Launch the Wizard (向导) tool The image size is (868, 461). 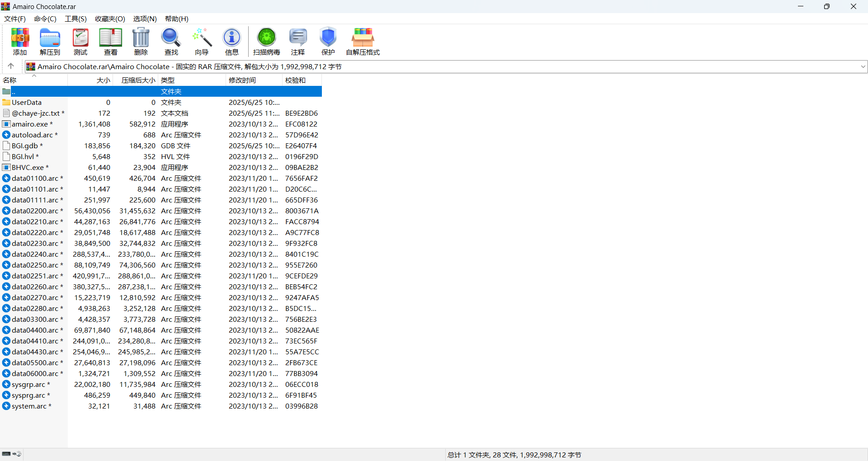(202, 41)
